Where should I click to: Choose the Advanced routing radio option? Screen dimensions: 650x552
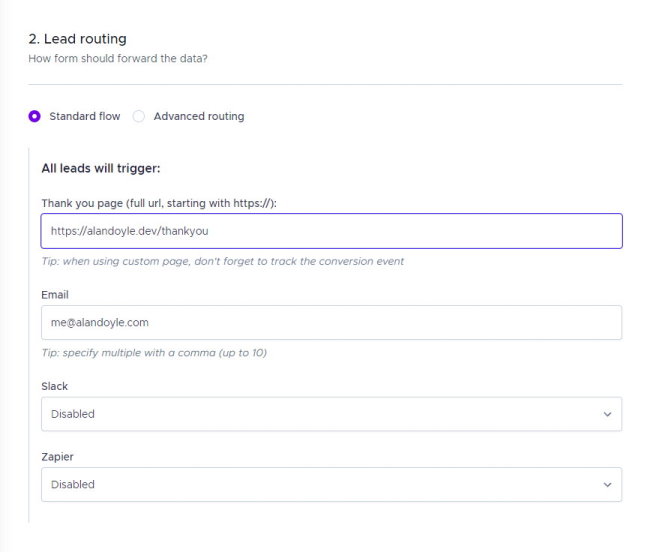[x=138, y=116]
